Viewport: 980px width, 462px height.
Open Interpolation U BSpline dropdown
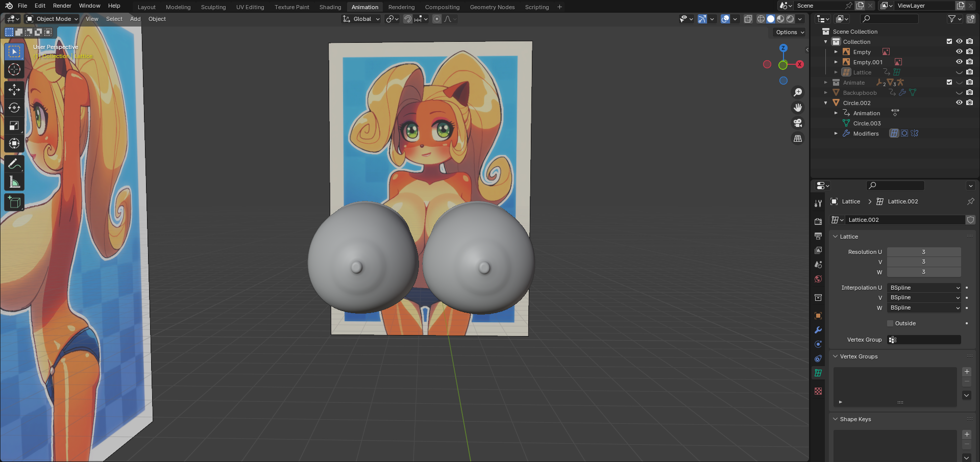(x=924, y=288)
